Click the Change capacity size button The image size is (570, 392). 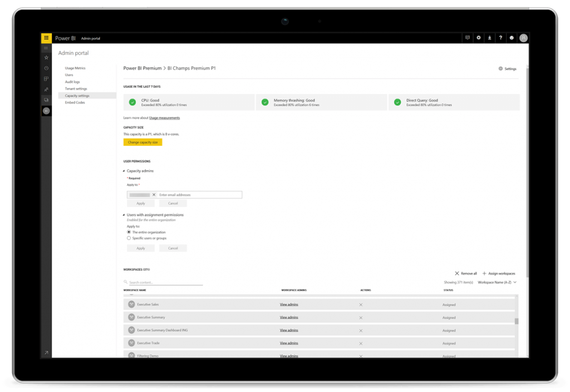[142, 142]
